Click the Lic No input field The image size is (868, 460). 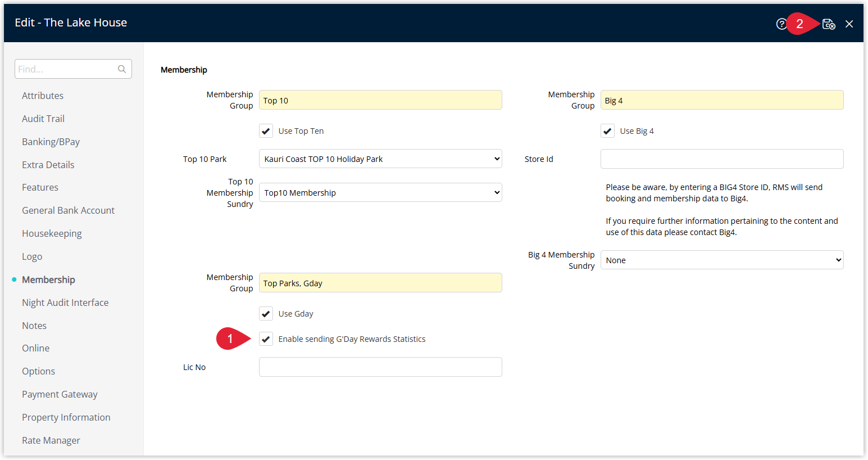click(380, 367)
